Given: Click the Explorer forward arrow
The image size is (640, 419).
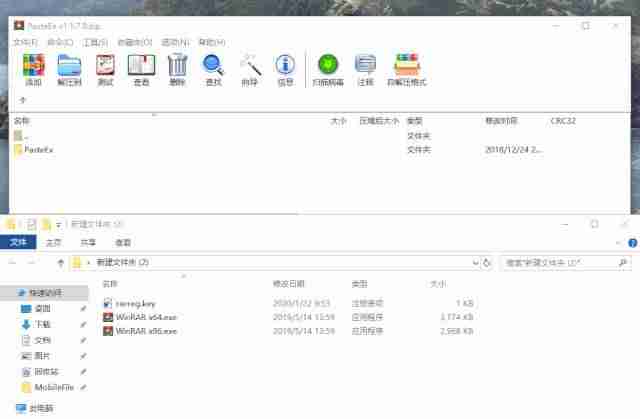Looking at the screenshot, I should click(x=31, y=262).
